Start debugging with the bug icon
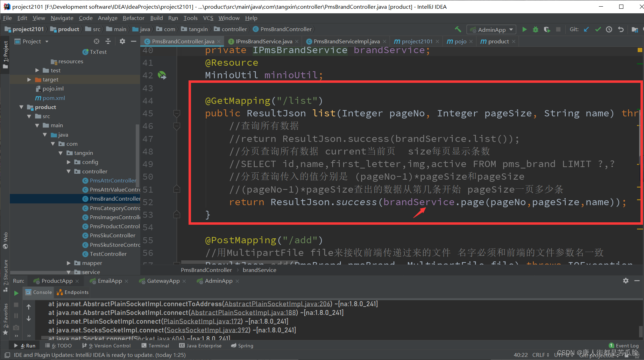 (536, 30)
